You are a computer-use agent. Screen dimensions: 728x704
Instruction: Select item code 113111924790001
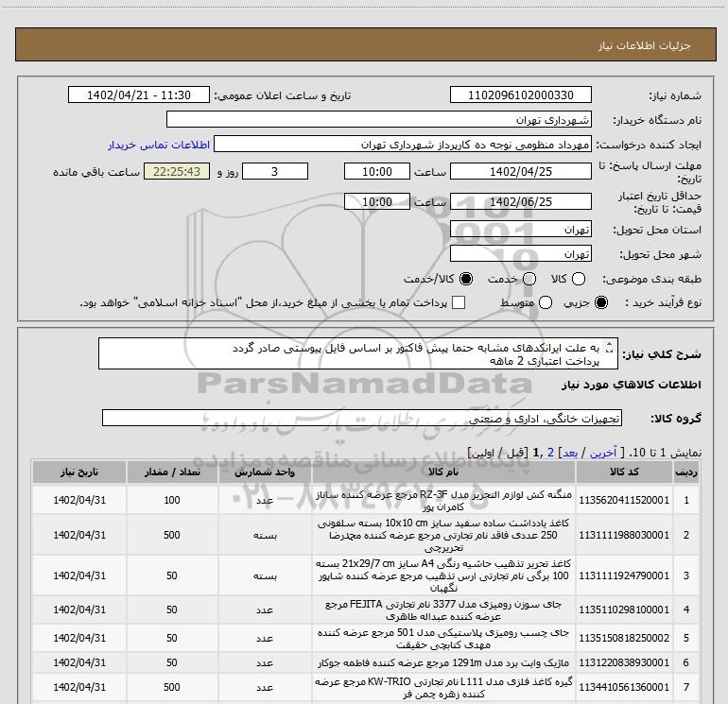(624, 575)
